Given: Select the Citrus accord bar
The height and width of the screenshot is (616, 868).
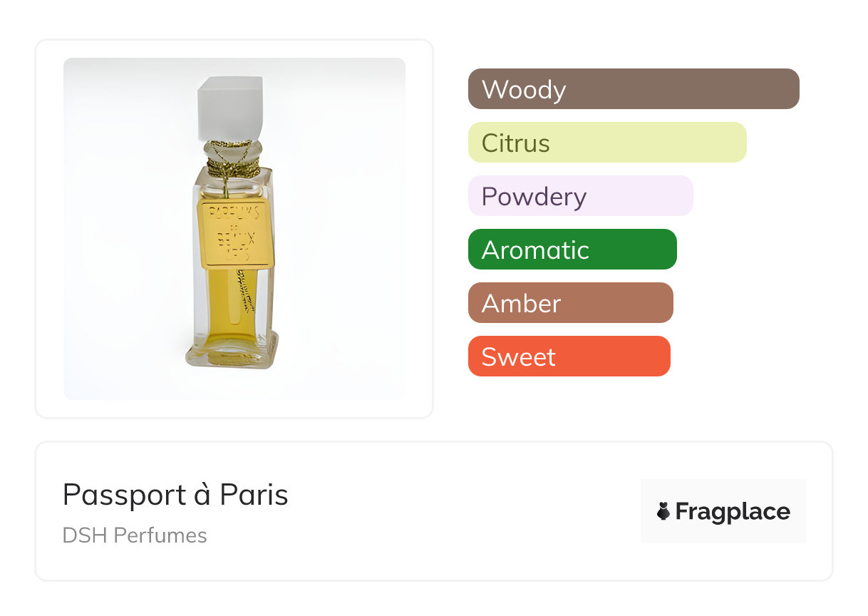Looking at the screenshot, I should pos(607,143).
